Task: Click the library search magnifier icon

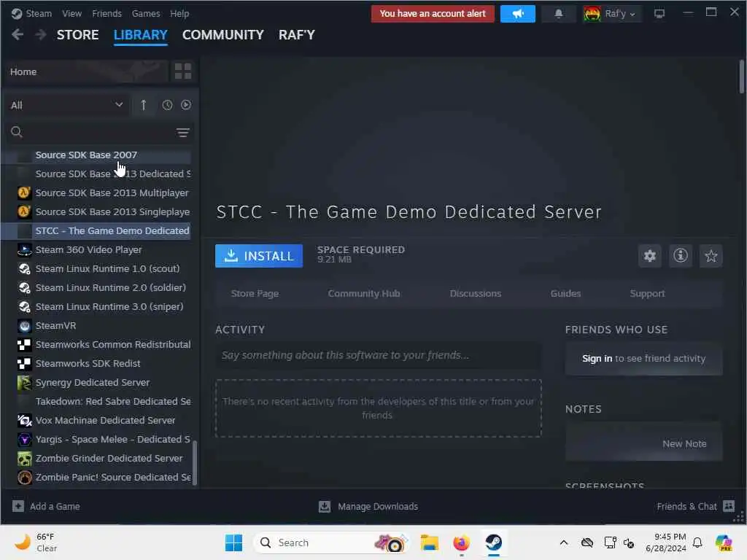Action: coord(17,132)
